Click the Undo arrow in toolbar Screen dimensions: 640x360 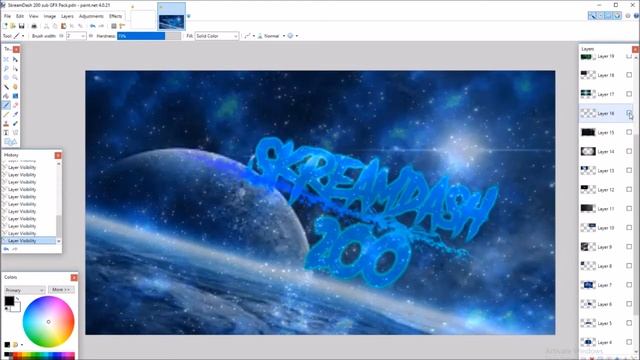point(93,26)
